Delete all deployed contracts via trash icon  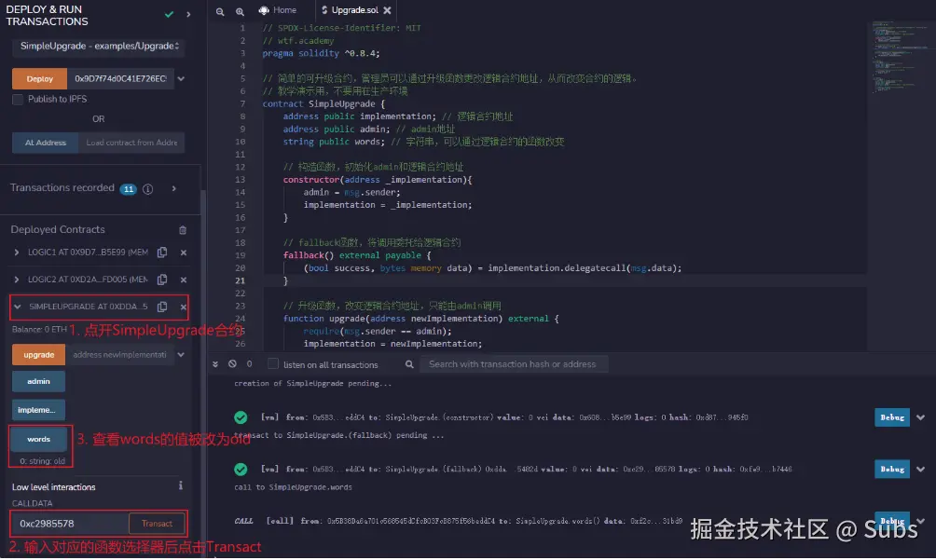click(x=183, y=229)
